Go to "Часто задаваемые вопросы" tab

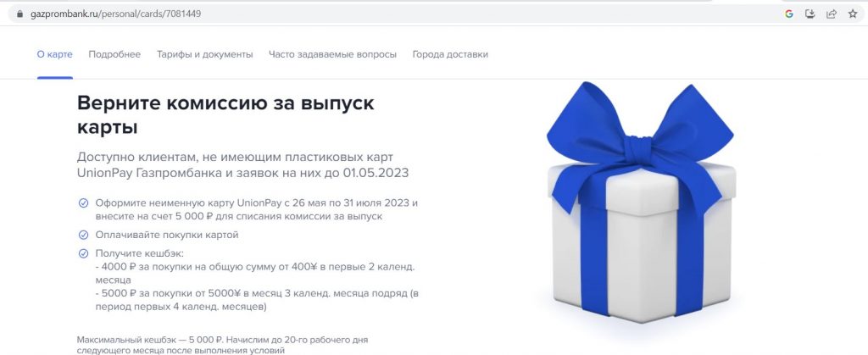pos(332,54)
